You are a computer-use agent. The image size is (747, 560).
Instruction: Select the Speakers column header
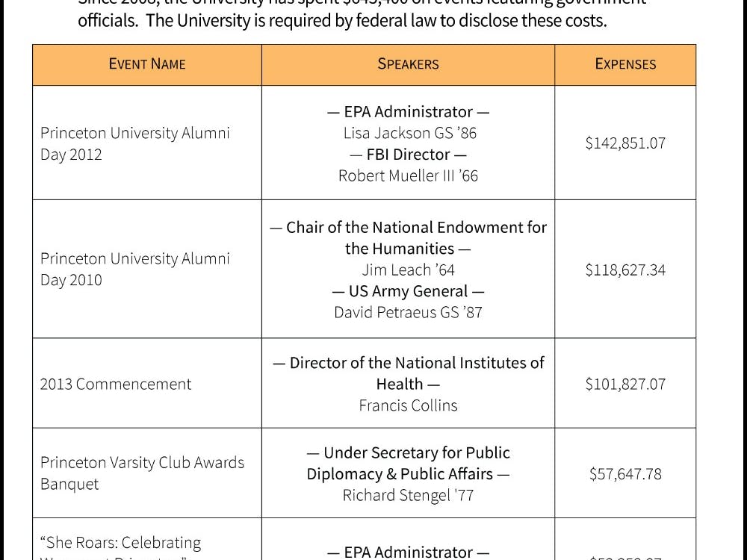coord(408,64)
